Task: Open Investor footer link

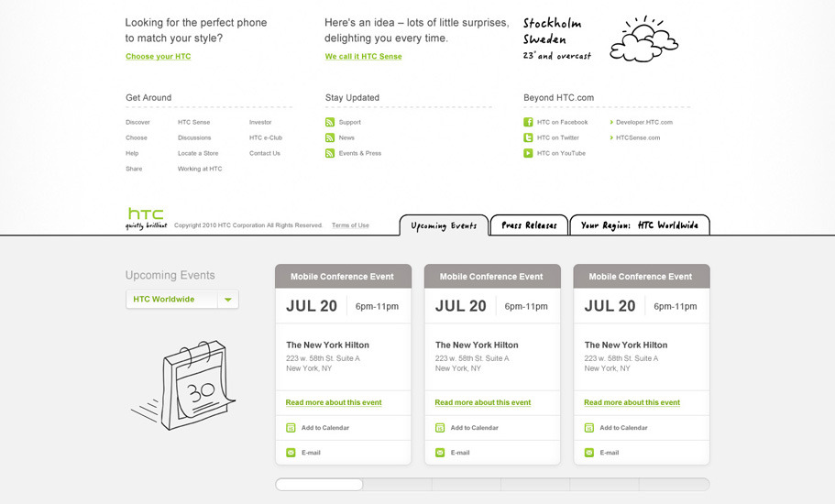Action: pos(260,123)
